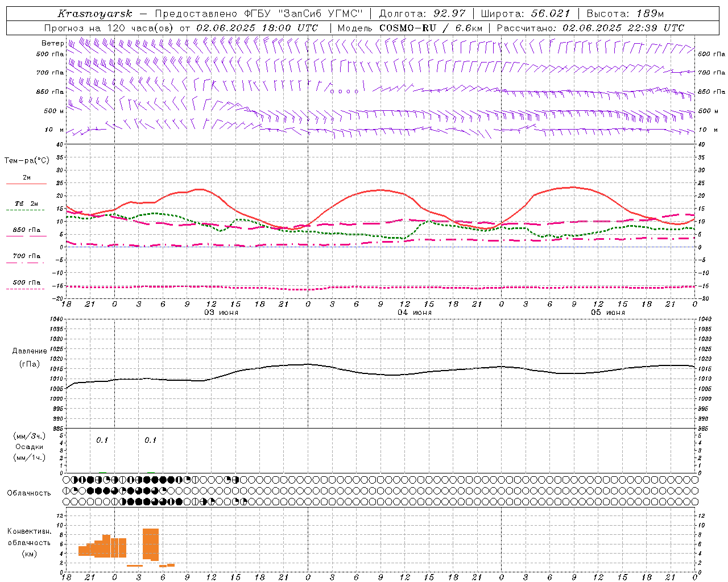Click the 'Td 2м' dew point legend label
This screenshot has width=728, height=582.
(26, 203)
